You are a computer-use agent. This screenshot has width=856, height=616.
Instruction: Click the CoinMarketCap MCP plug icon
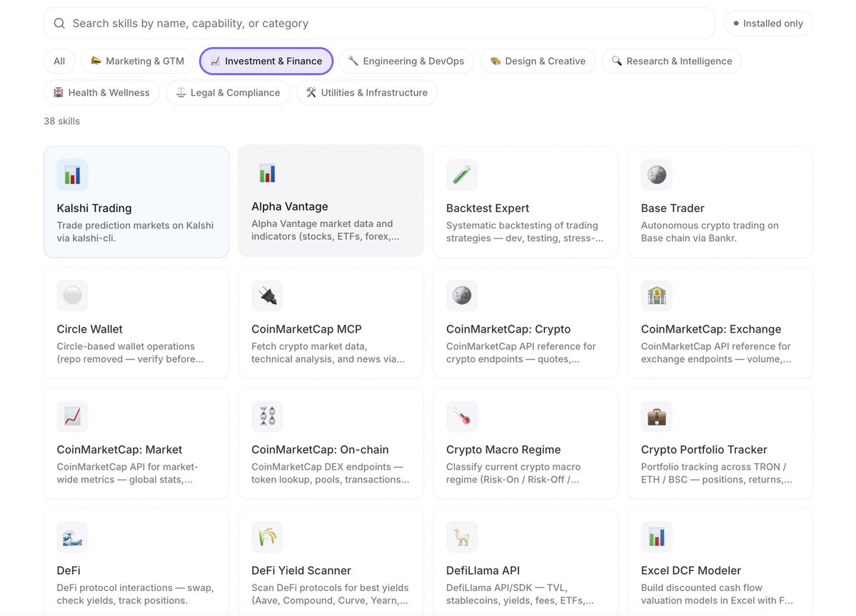tap(267, 296)
